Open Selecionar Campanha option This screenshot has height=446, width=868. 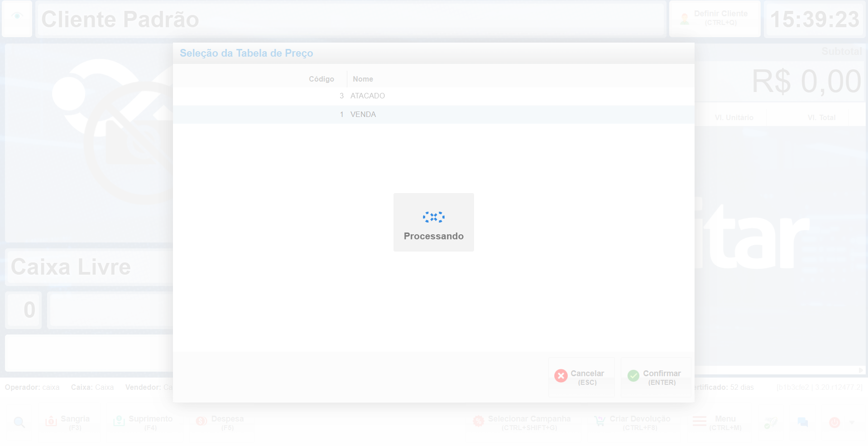522,422
